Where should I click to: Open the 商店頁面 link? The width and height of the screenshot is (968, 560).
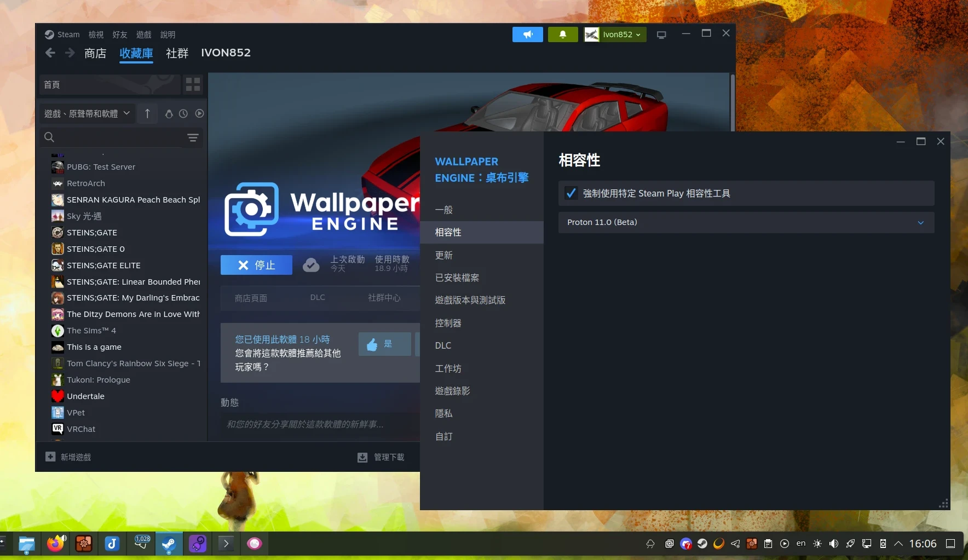[x=251, y=298]
